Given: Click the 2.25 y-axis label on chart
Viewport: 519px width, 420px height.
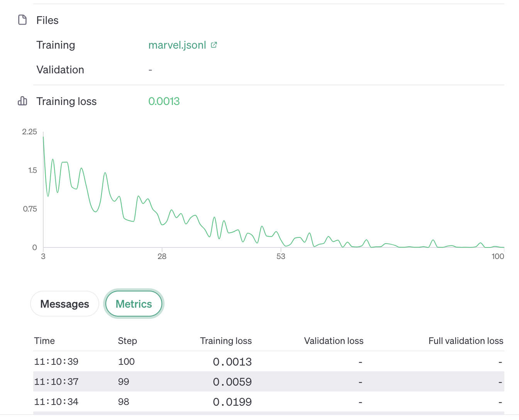Looking at the screenshot, I should 30,132.
